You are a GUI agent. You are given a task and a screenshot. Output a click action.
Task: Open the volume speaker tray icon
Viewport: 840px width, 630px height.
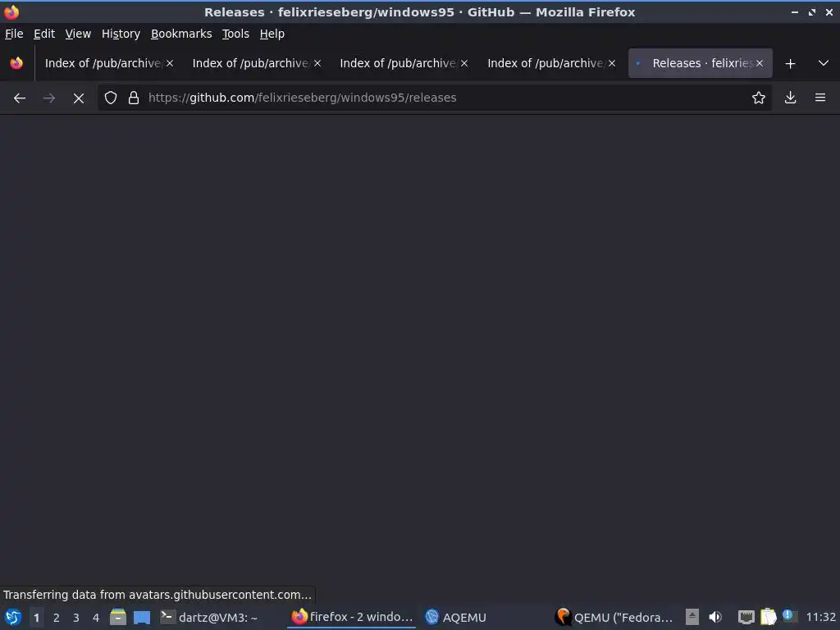715,617
